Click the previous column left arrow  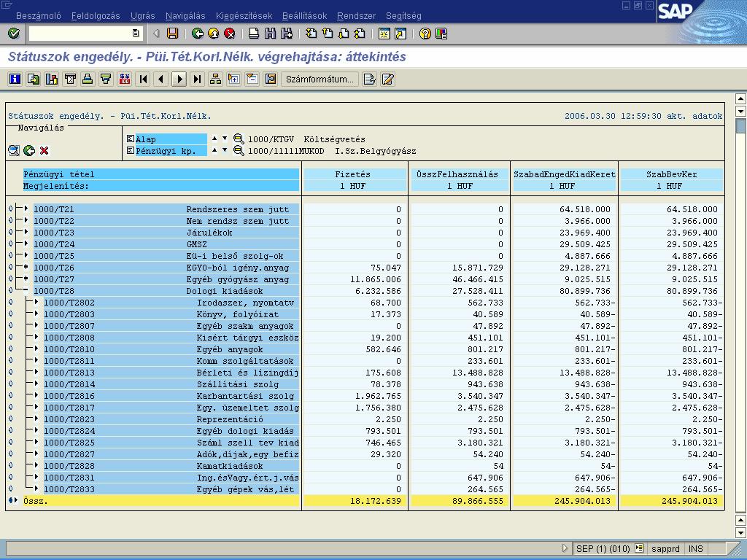click(161, 79)
